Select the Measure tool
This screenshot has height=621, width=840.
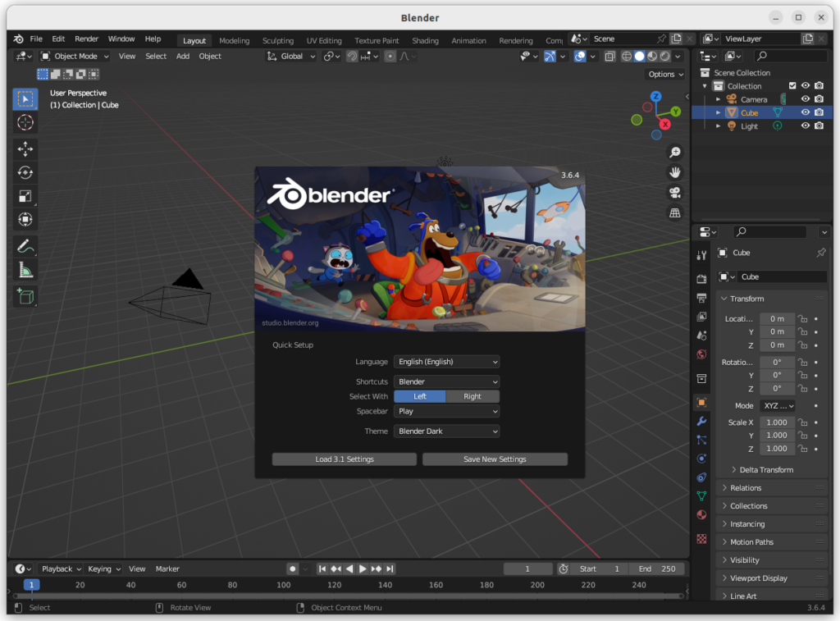pos(25,268)
